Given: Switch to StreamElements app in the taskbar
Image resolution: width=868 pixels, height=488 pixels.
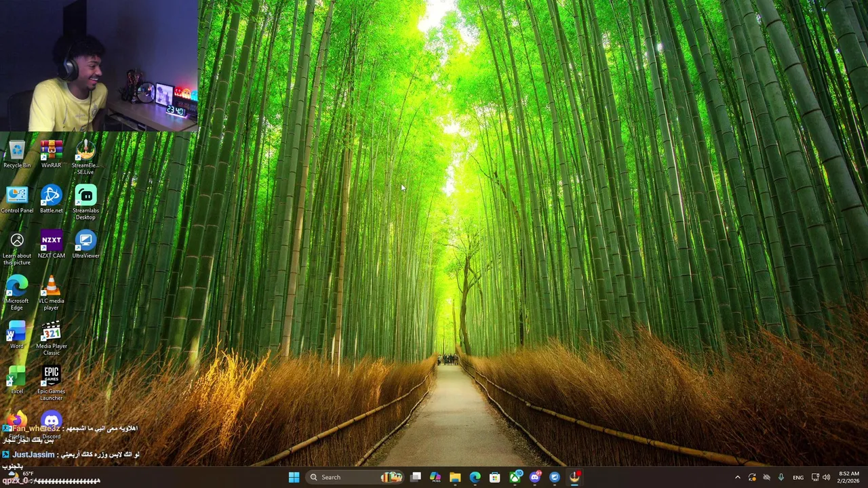Looking at the screenshot, I should pos(574,477).
